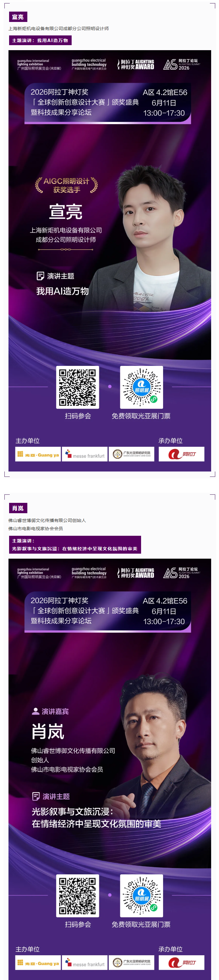Click 主办单位 label in 宣亮 poster
Image resolution: width=219 pixels, height=980 pixels.
27,440
